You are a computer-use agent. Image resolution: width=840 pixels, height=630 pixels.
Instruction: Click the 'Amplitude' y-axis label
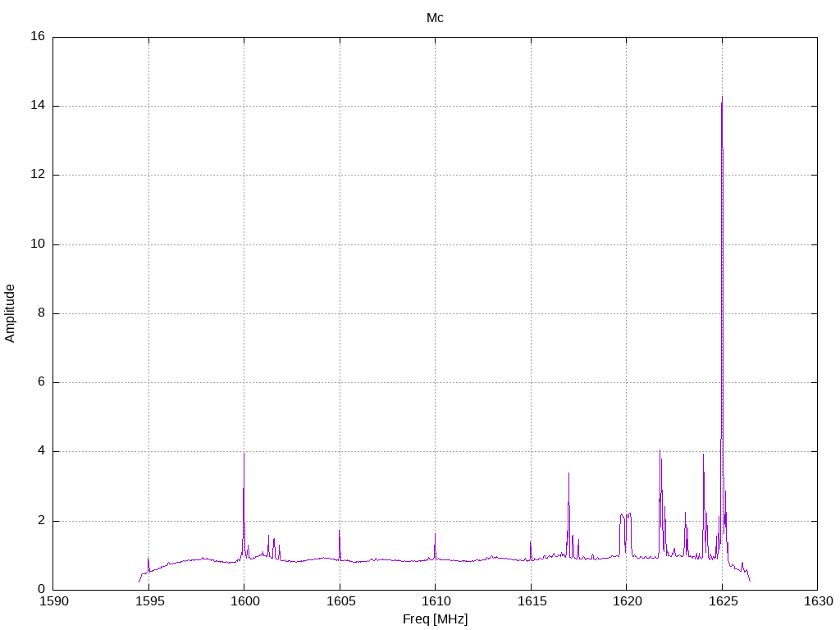coord(10,313)
